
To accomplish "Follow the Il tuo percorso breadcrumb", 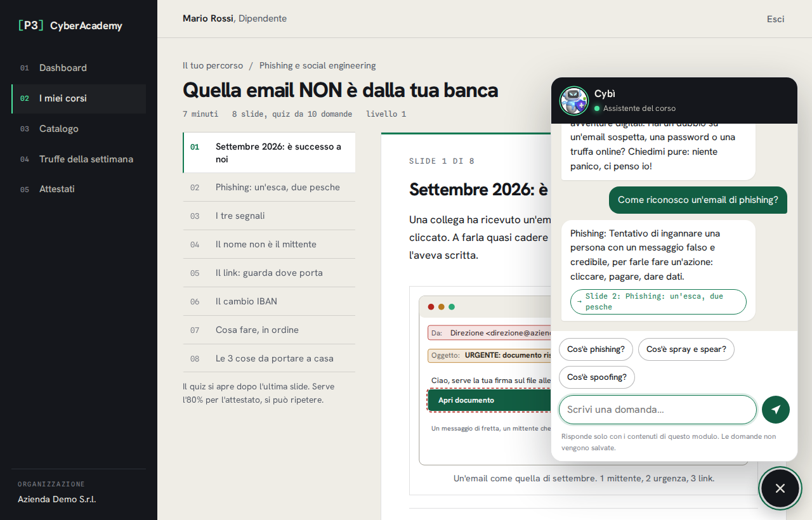I will click(213, 65).
